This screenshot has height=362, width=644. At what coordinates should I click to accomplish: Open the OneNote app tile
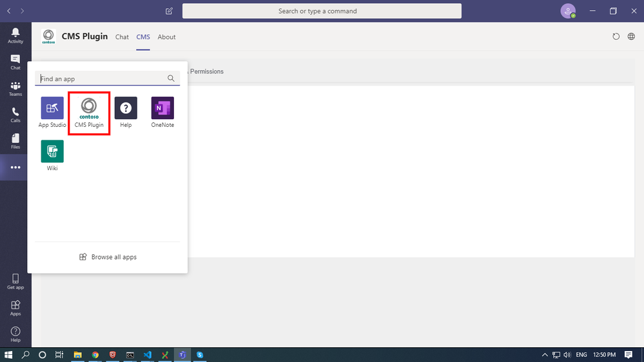162,113
